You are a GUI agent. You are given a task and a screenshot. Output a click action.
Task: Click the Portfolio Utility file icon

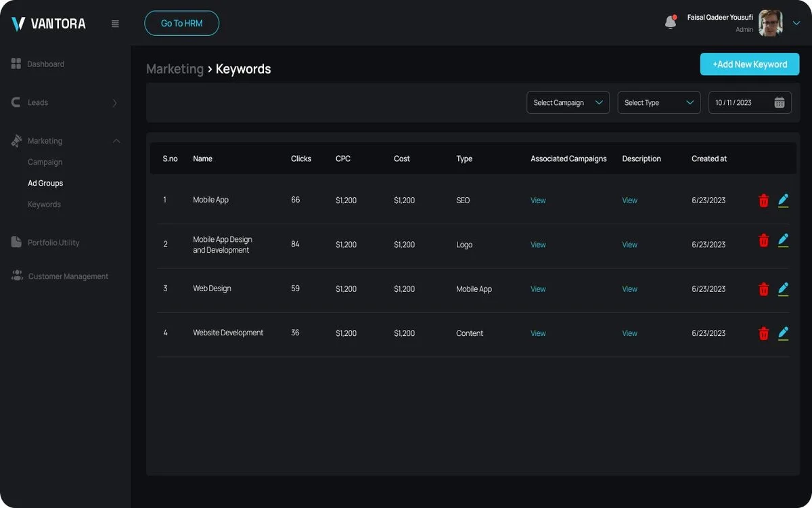pyautogui.click(x=16, y=242)
